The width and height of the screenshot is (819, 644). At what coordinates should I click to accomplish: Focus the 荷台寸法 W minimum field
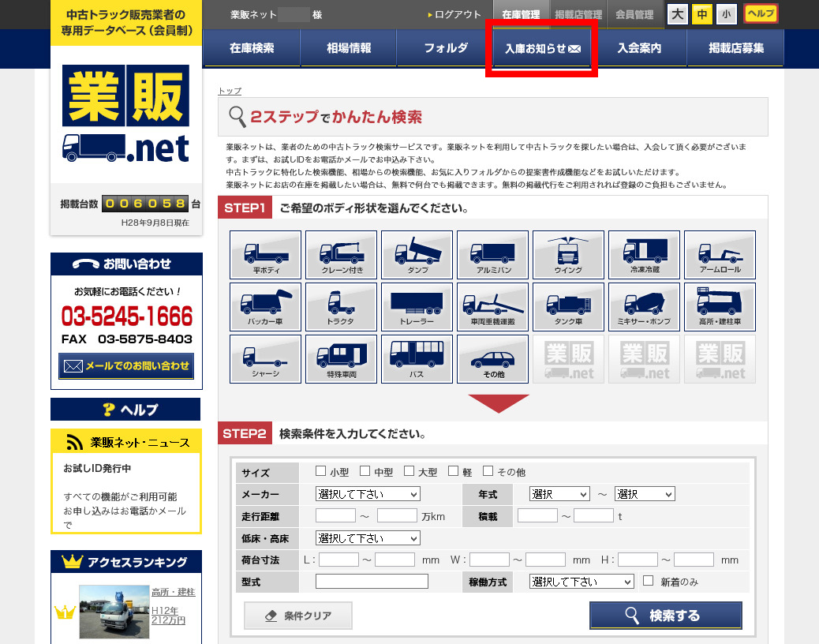click(x=489, y=560)
